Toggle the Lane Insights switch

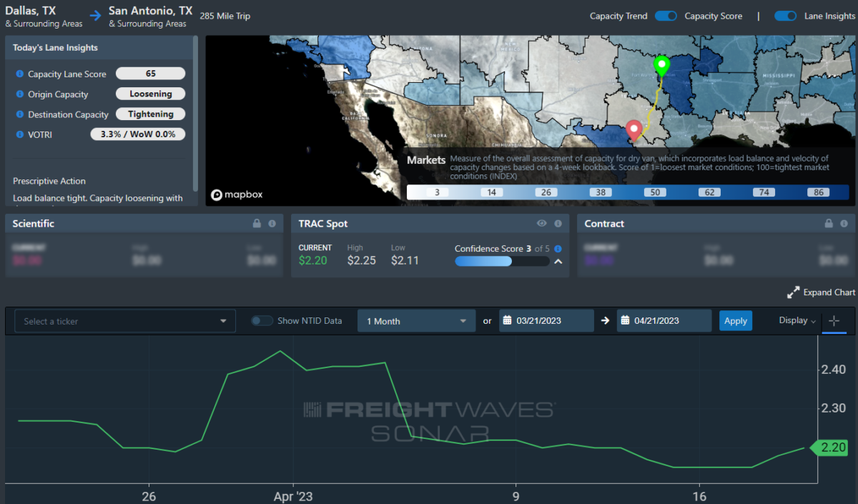(786, 16)
